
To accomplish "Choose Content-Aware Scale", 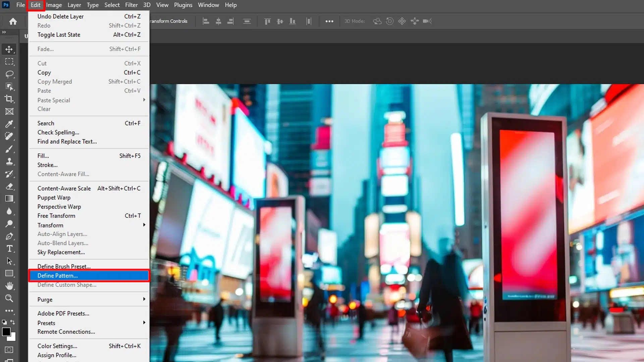I will [x=89, y=188].
